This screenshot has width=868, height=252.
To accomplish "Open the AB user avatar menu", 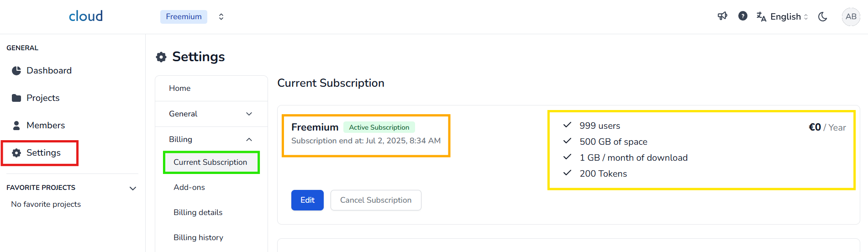I will pyautogui.click(x=851, y=17).
